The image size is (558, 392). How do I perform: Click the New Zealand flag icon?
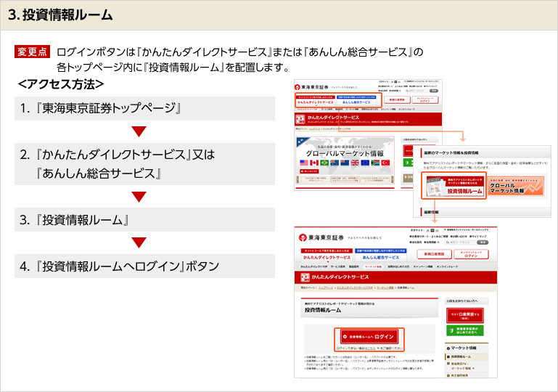point(345,163)
